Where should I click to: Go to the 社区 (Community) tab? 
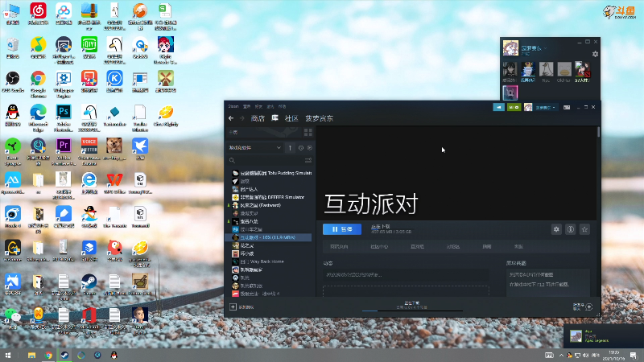(291, 118)
